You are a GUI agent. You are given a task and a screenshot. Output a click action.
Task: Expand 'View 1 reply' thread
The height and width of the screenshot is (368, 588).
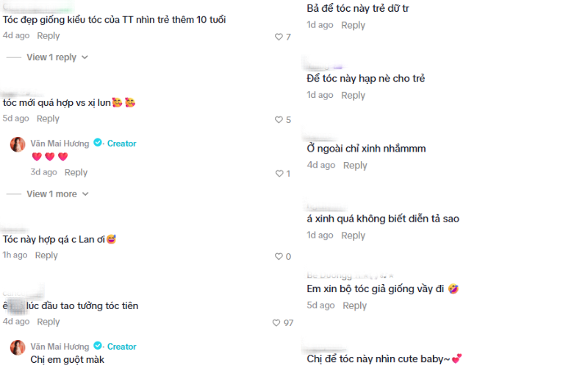tap(51, 57)
